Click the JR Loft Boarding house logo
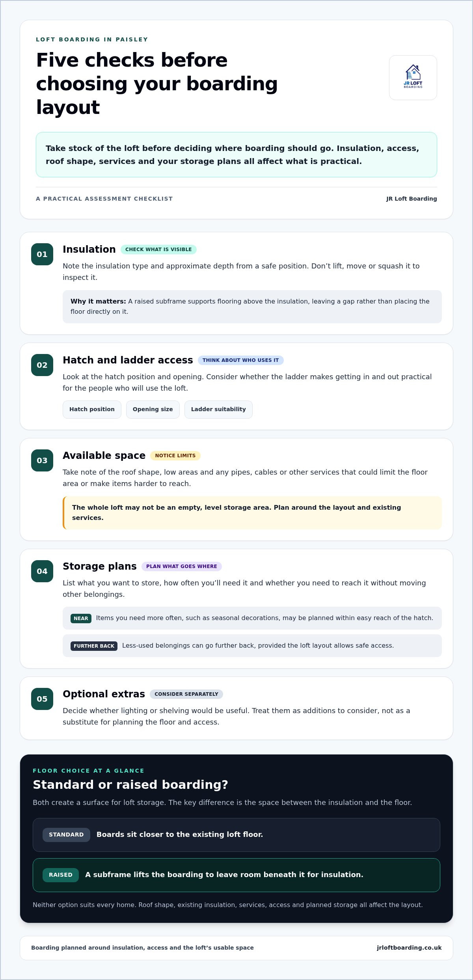The width and height of the screenshot is (473, 980). click(413, 77)
